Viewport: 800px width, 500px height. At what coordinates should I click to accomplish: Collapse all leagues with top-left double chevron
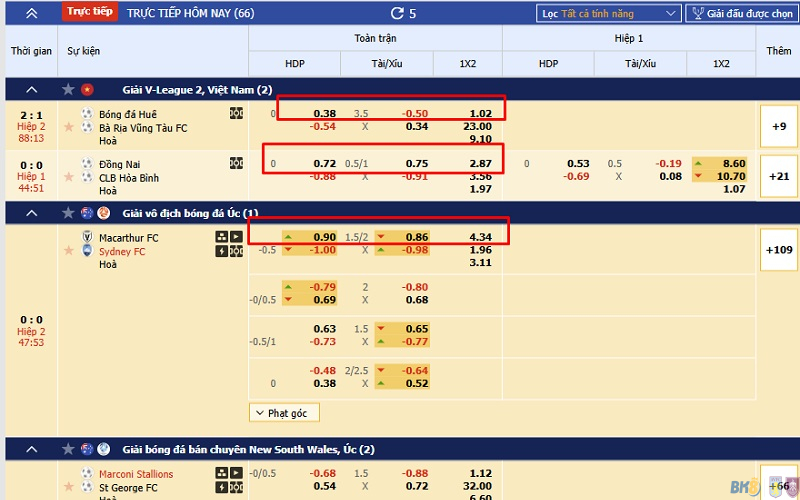click(x=31, y=14)
